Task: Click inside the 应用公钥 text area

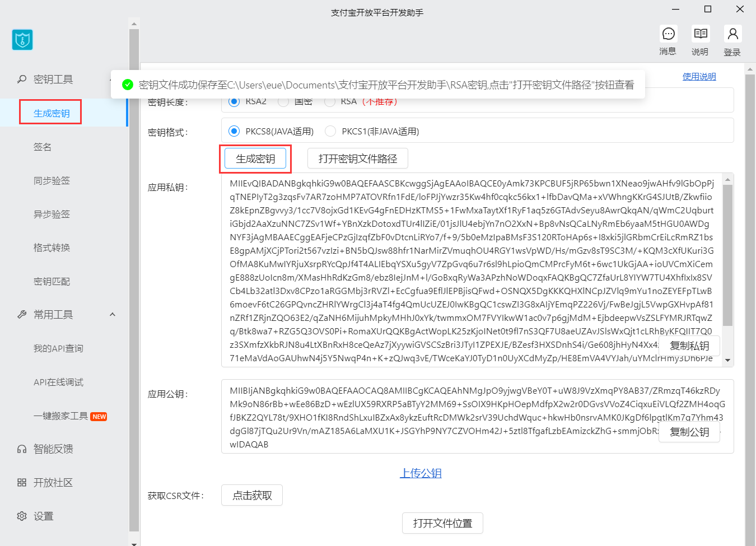Action: point(477,417)
